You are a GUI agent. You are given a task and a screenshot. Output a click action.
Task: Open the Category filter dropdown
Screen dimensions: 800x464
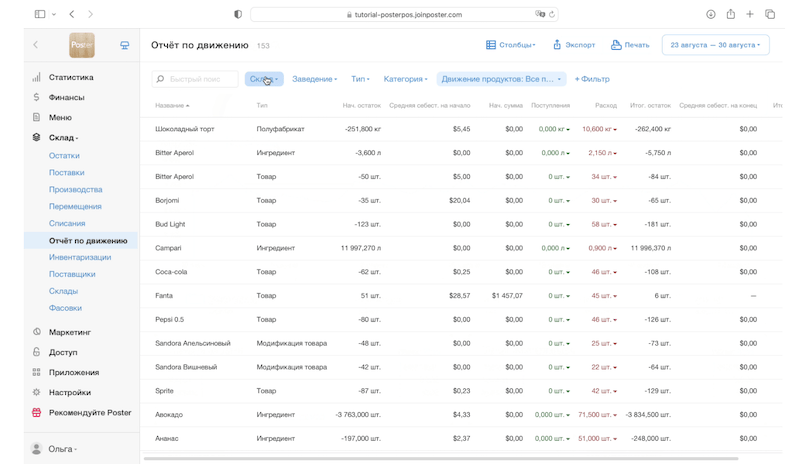coord(405,79)
